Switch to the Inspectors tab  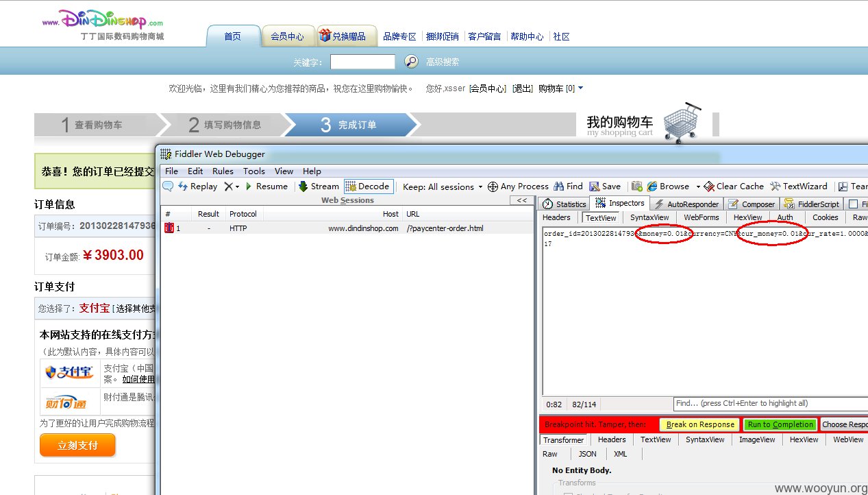(x=619, y=203)
